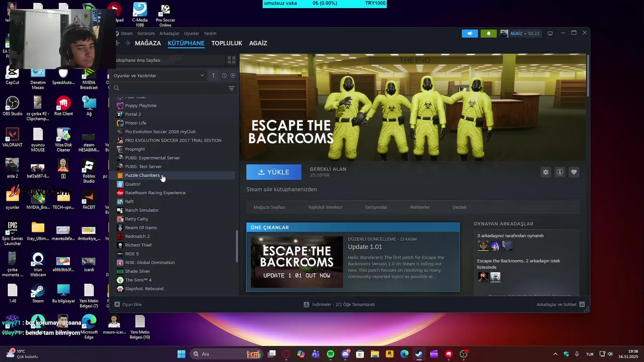Click the blue YÜKLE install button
The height and width of the screenshot is (362, 644).
coord(274,172)
